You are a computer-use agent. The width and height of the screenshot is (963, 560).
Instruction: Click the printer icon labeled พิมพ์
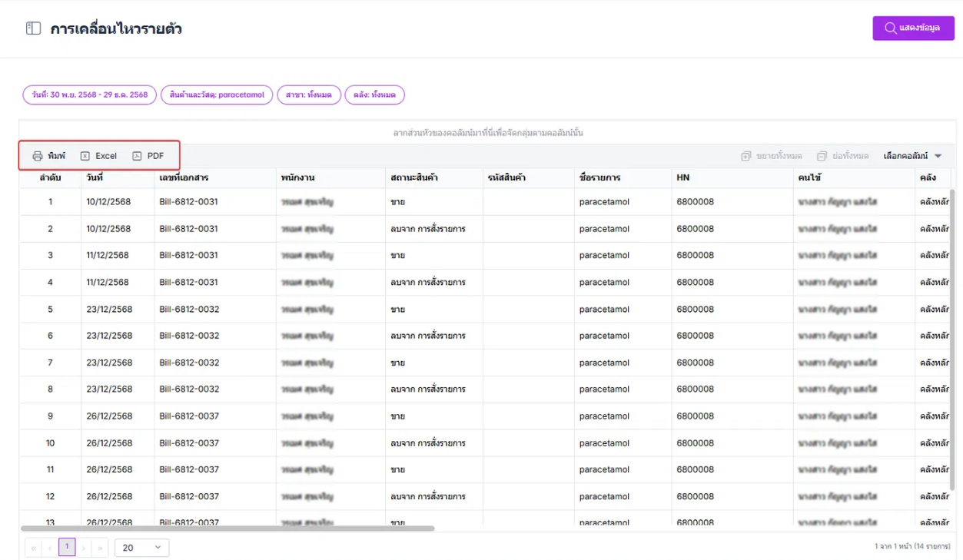(x=38, y=156)
